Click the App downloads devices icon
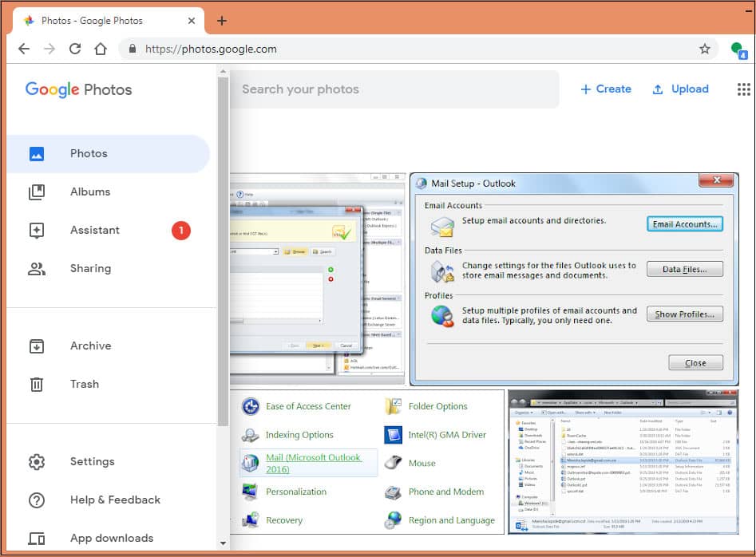 tap(37, 538)
